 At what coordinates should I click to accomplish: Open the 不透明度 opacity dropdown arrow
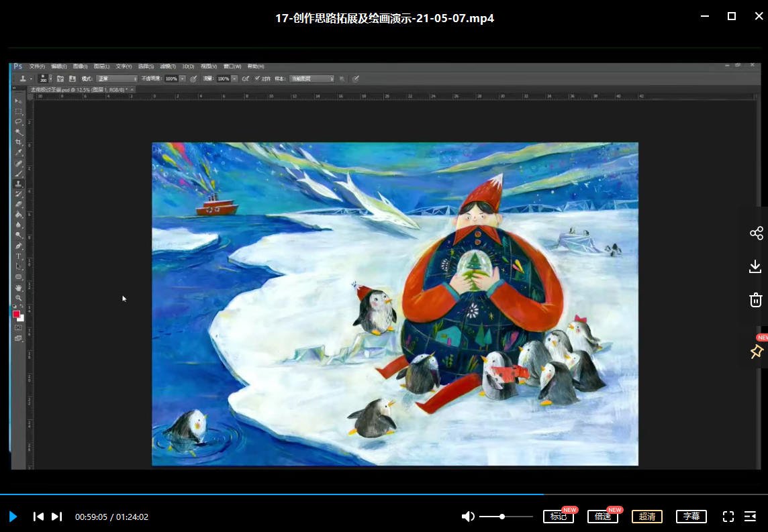point(182,78)
